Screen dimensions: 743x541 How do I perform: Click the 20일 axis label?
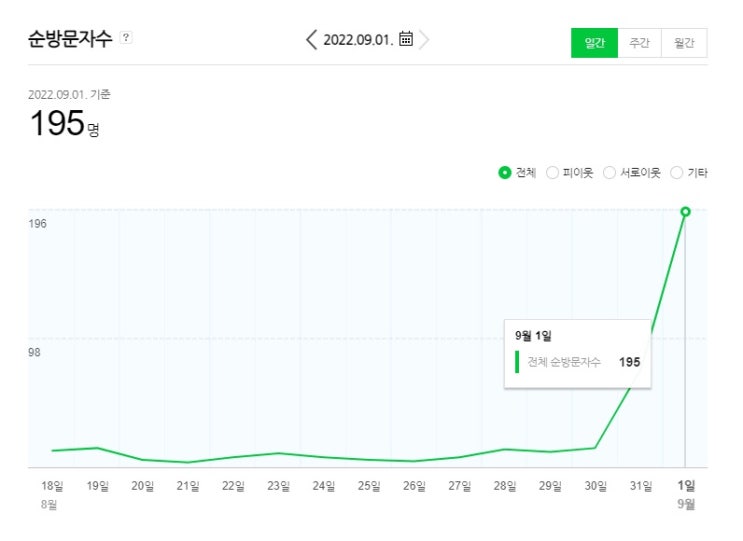pyautogui.click(x=143, y=486)
